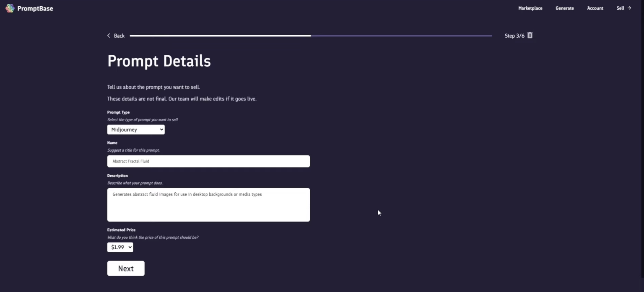Click Sell in the navigation bar

[x=620, y=8]
